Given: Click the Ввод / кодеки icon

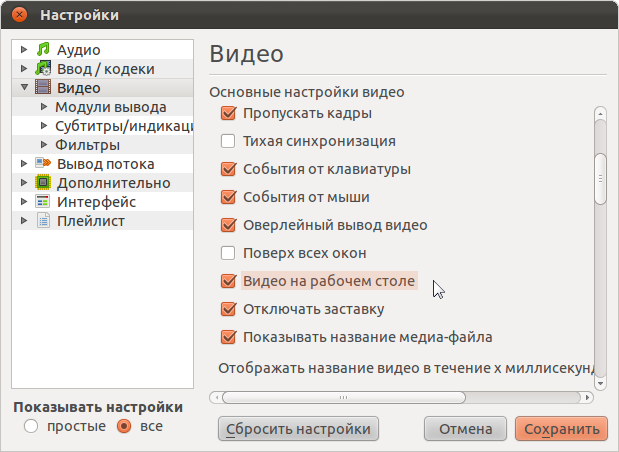Looking at the screenshot, I should (43, 68).
